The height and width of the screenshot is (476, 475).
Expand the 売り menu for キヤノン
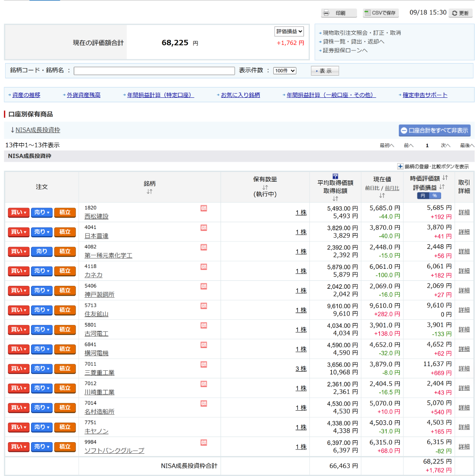coord(42,427)
